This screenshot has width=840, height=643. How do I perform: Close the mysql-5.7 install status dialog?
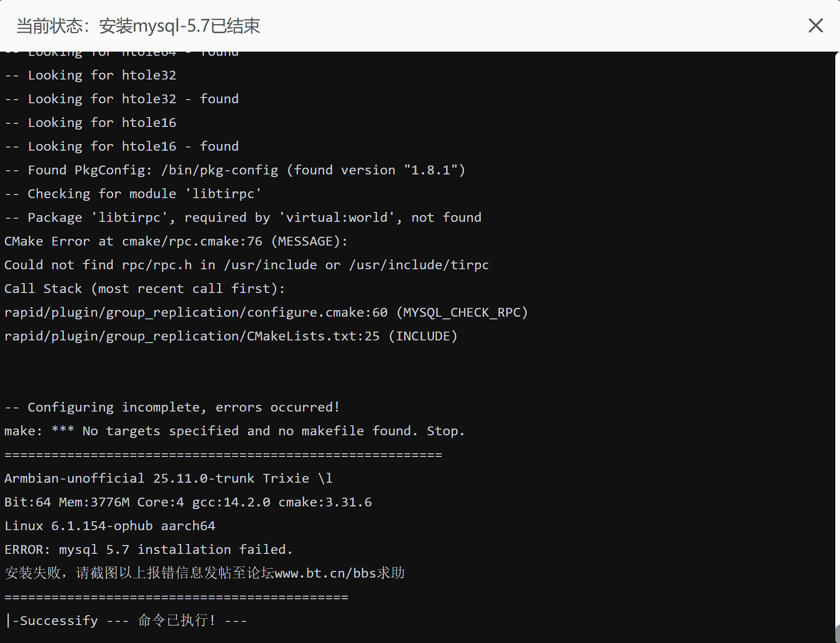[x=815, y=25]
